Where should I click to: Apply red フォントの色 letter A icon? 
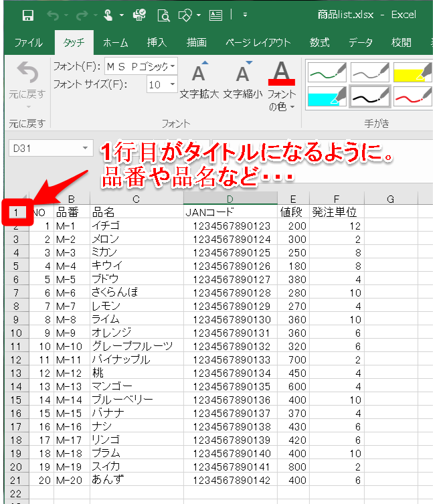click(x=282, y=73)
